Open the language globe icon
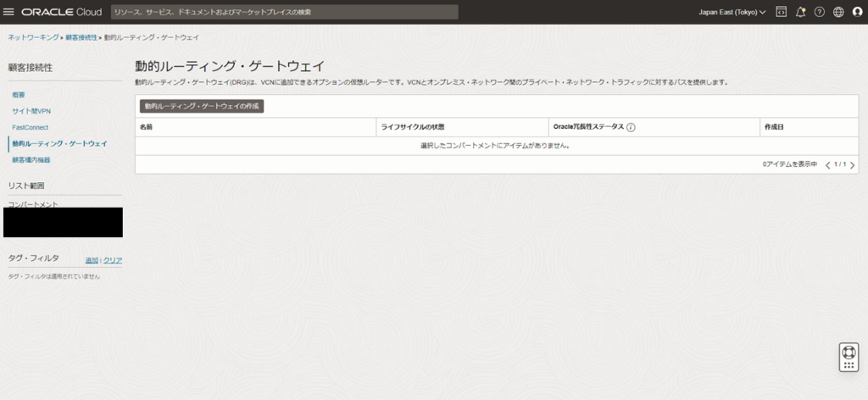The image size is (868, 400). tap(838, 12)
